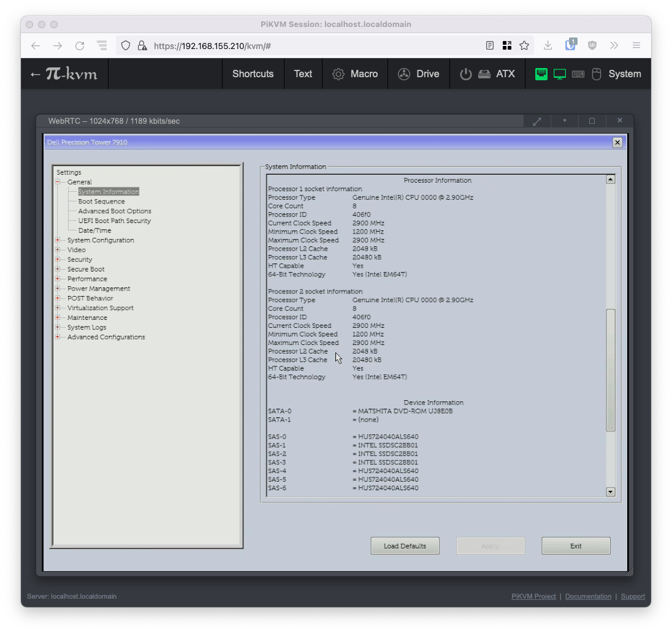Expand the Virtualization Support node
Image resolution: width=672 pixels, height=633 pixels.
point(58,308)
